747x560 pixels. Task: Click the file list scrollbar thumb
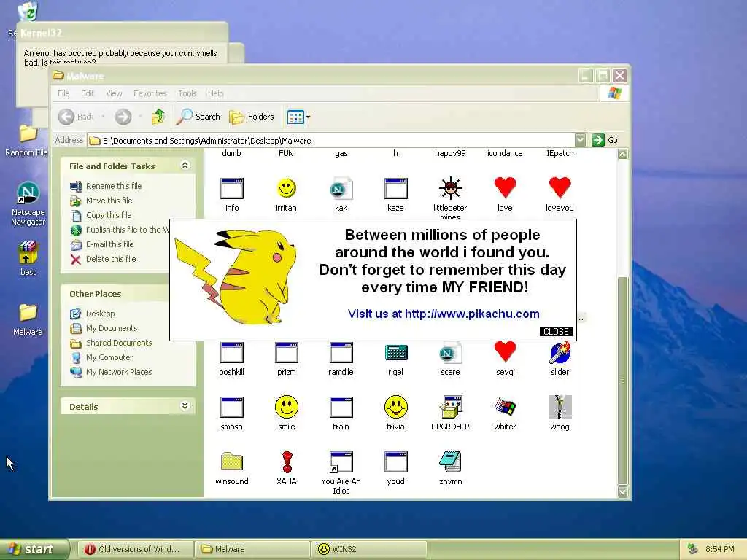click(x=623, y=380)
